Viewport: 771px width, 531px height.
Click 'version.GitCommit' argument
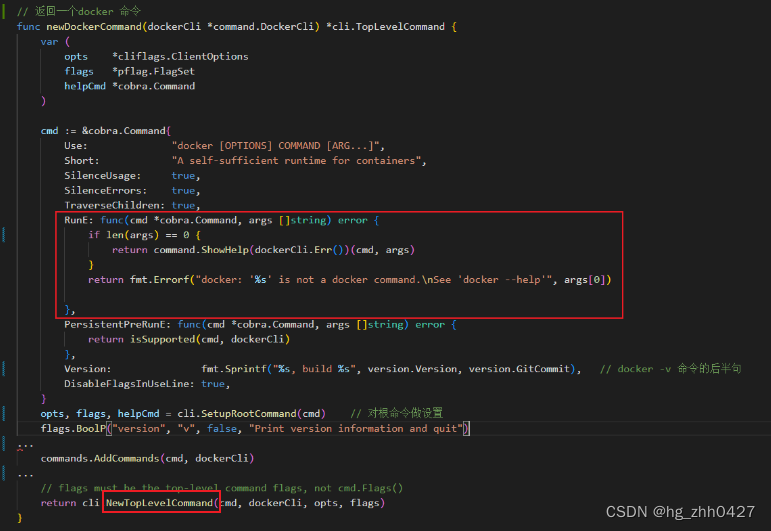[519, 369]
